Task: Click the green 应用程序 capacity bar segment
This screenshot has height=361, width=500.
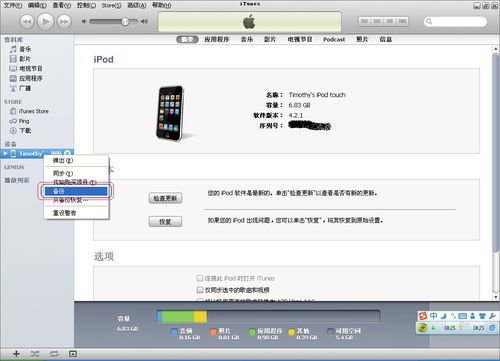Action: [x=178, y=316]
